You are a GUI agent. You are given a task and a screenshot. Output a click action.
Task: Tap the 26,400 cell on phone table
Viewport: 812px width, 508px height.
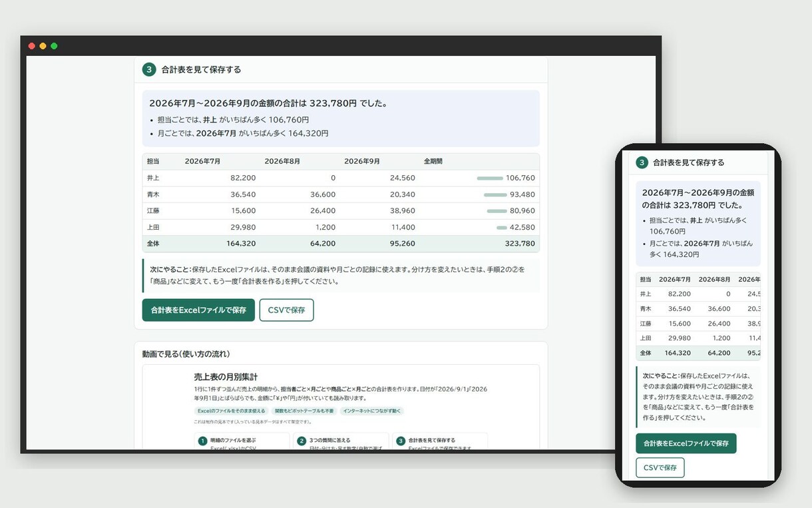719,324
